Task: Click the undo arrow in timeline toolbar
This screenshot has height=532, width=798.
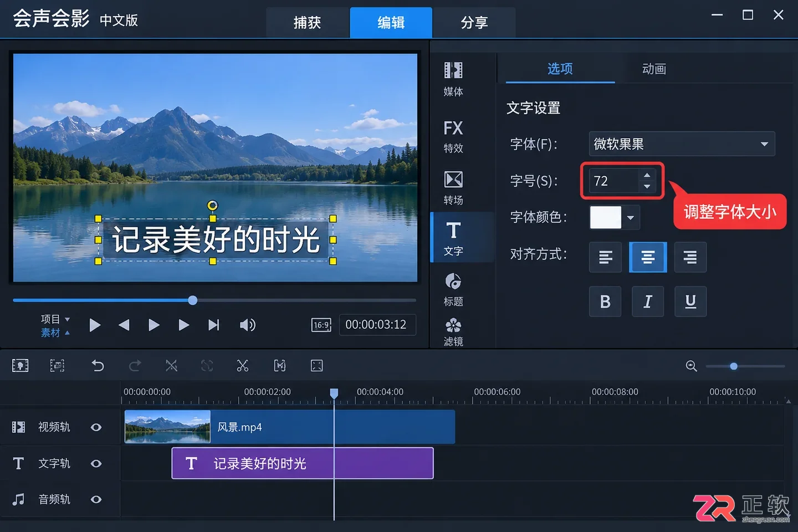Action: [98, 366]
